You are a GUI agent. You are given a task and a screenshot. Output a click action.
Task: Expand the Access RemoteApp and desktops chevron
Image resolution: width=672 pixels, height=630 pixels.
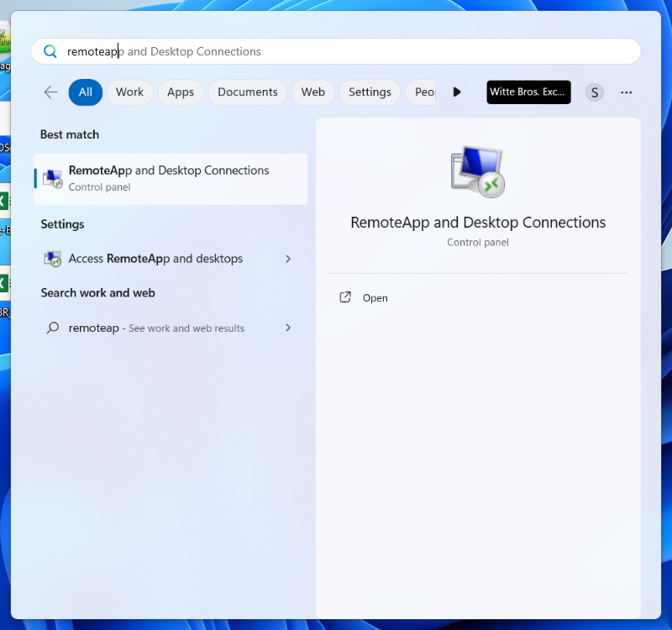tap(288, 259)
